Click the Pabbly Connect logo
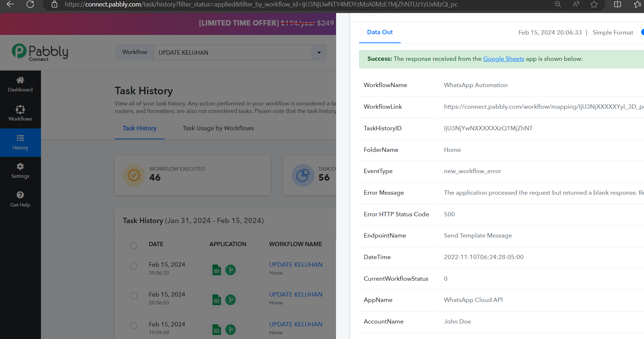 coord(40,53)
